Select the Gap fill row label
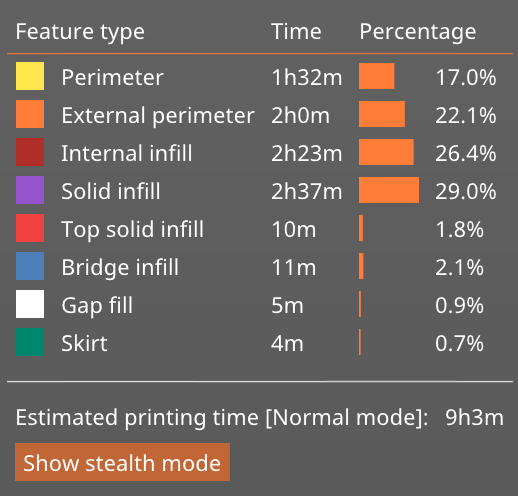Screen dimensions: 518x496 pos(97,306)
